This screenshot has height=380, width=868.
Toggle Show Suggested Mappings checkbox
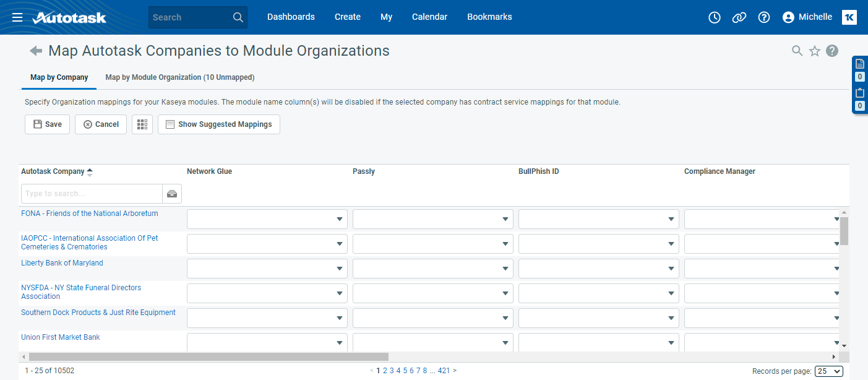170,124
